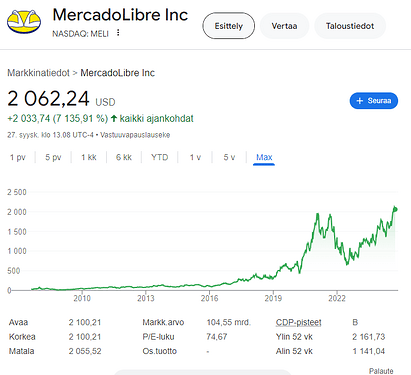Click the chart's latest price endpoint dot
The width and height of the screenshot is (411, 375).
point(396,209)
